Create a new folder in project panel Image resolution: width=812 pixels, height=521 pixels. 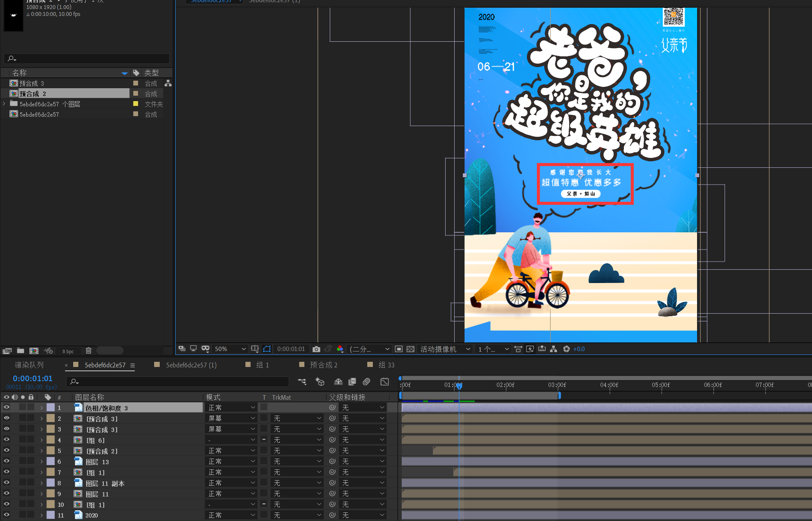(x=20, y=351)
